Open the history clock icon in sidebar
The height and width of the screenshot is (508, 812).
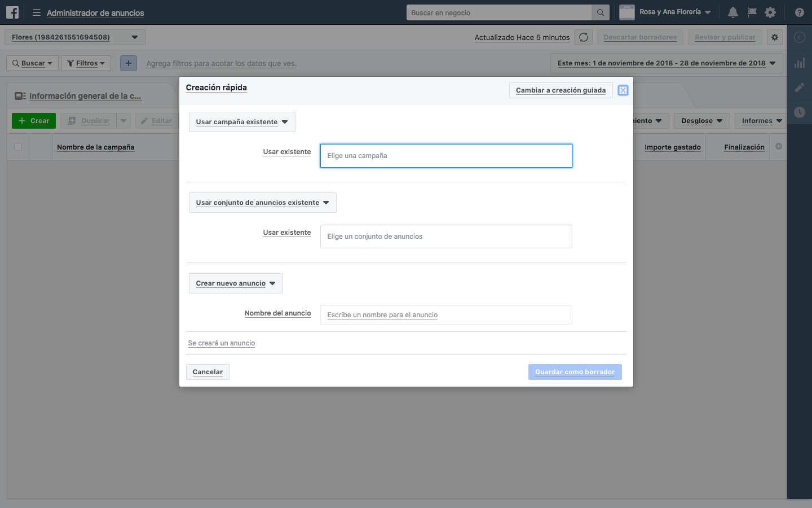point(800,112)
